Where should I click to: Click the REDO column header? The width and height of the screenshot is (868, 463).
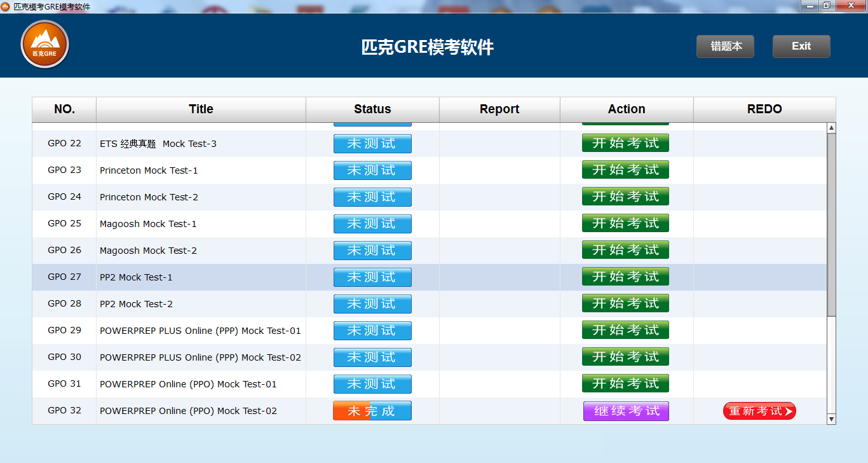(764, 109)
